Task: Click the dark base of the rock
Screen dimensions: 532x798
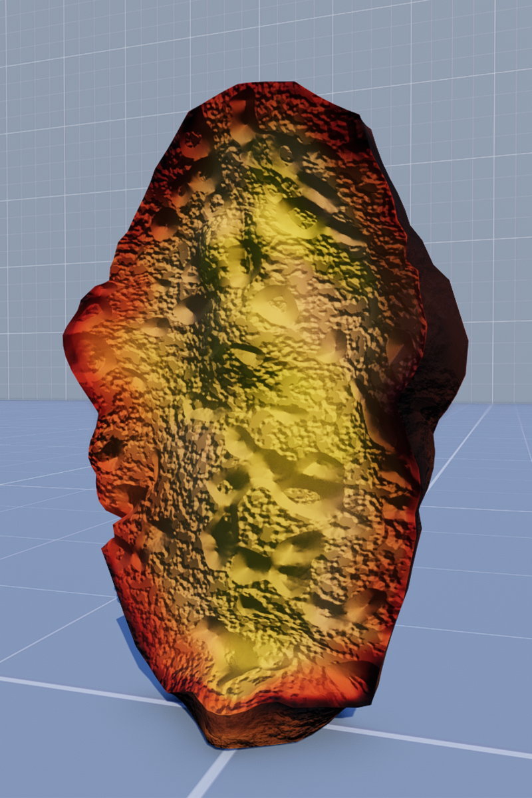Action: click(266, 728)
